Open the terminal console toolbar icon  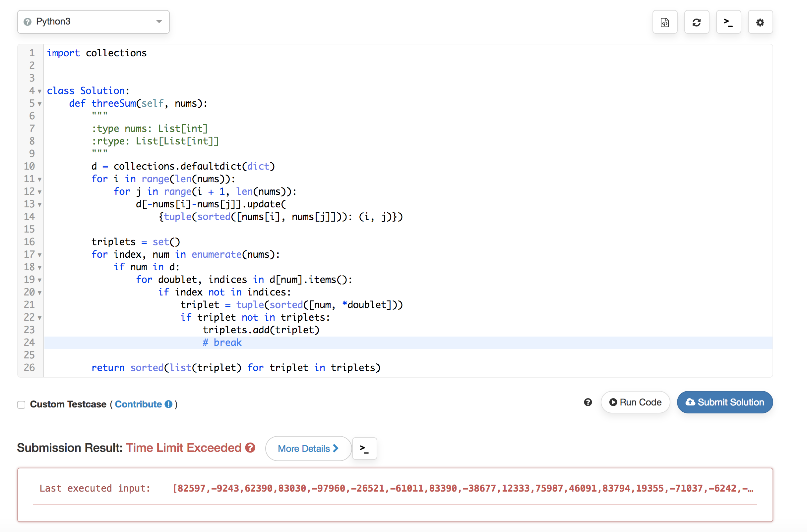728,23
